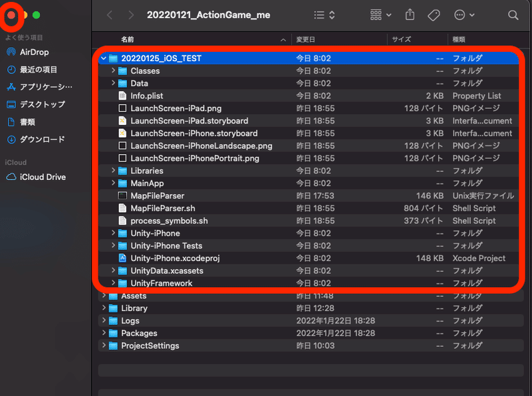Open 最近の項目 in the sidebar

32,70
